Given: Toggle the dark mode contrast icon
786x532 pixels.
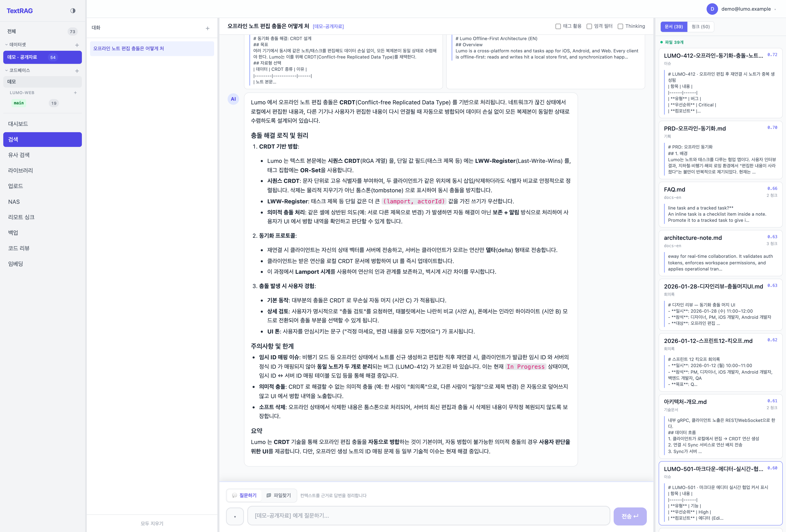Looking at the screenshot, I should click(73, 11).
